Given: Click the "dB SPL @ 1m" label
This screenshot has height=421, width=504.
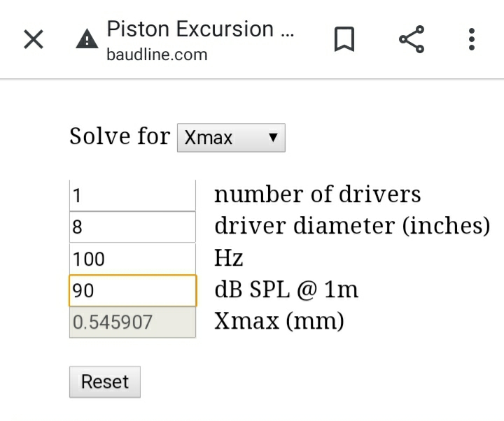Looking at the screenshot, I should pos(286,290).
